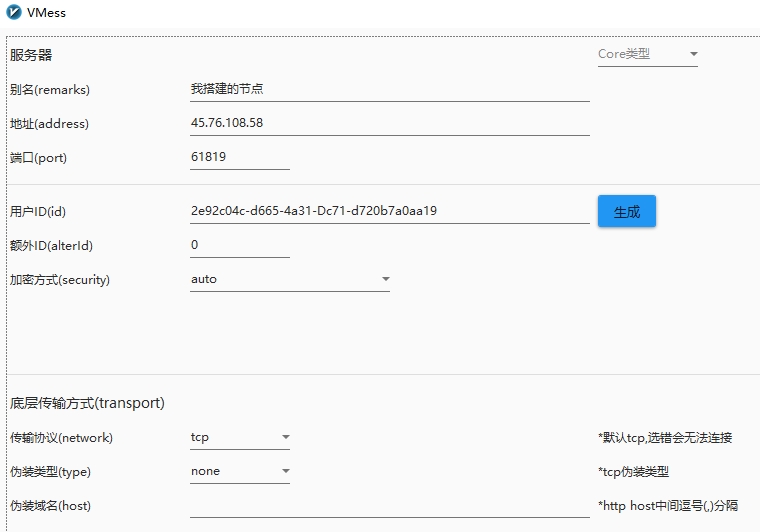This screenshot has height=532, width=760.
Task: Open the 传输协议(network) tcp dropdown
Action: pyautogui.click(x=240, y=438)
